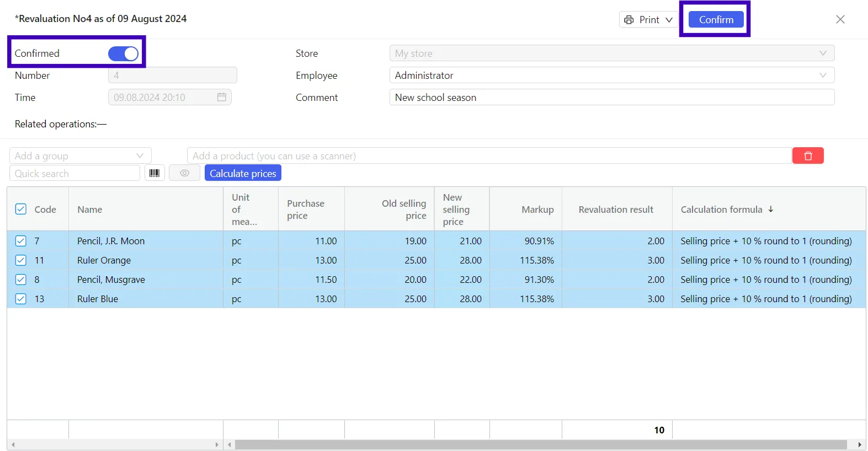868x451 pixels.
Task: Uncheck the Ruler Orange row checkbox
Action: point(21,260)
